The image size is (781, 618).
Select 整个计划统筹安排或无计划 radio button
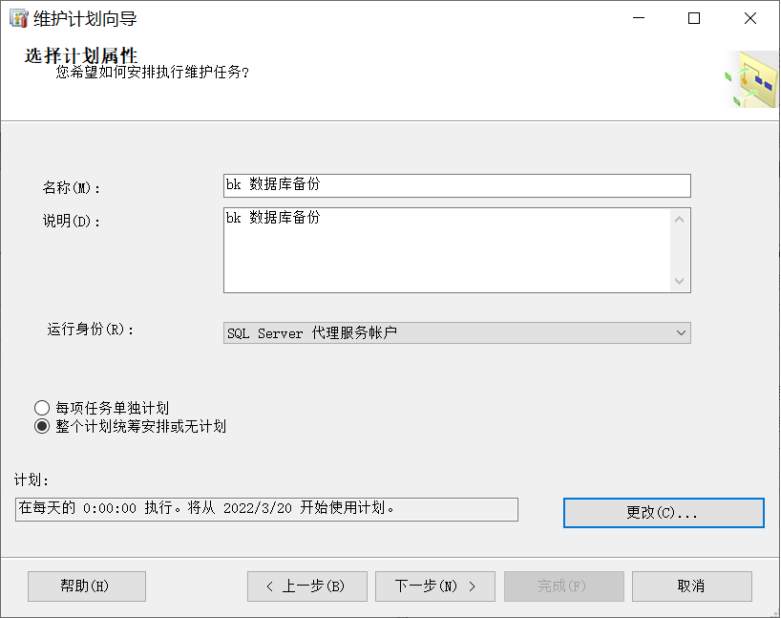coord(42,427)
